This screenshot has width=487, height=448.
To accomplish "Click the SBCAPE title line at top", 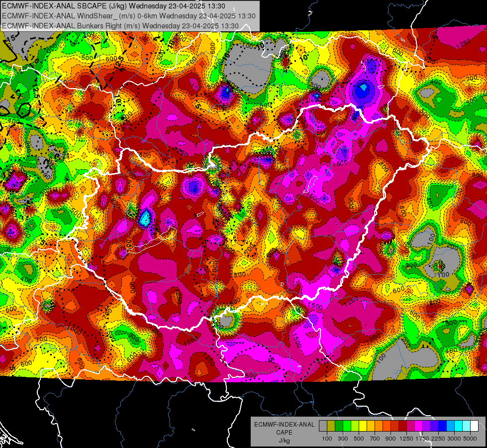I will point(113,6).
